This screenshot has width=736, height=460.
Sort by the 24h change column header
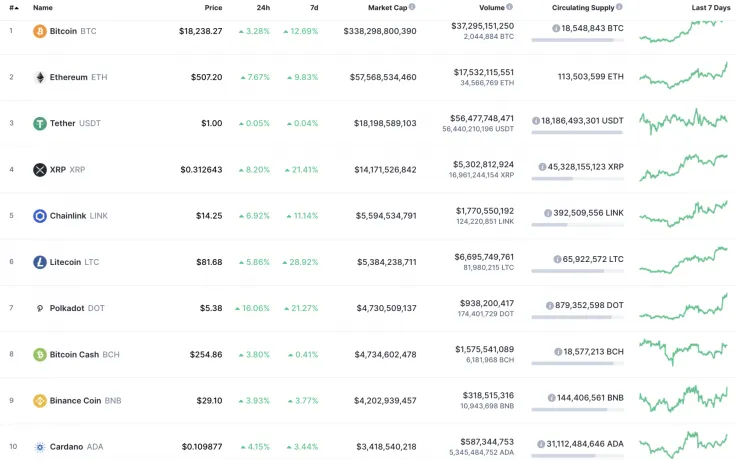pyautogui.click(x=263, y=8)
